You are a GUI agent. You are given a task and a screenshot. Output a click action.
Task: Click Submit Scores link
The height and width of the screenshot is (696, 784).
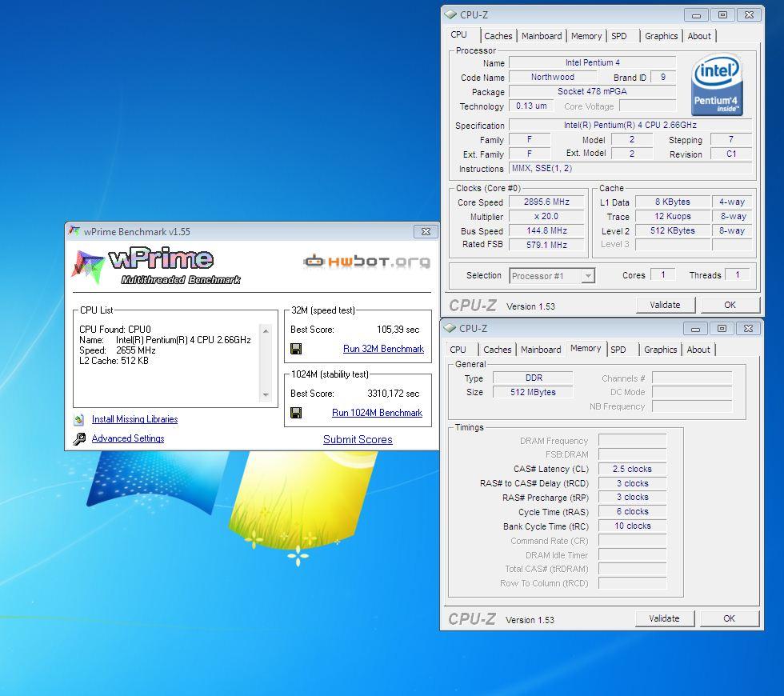tap(358, 439)
